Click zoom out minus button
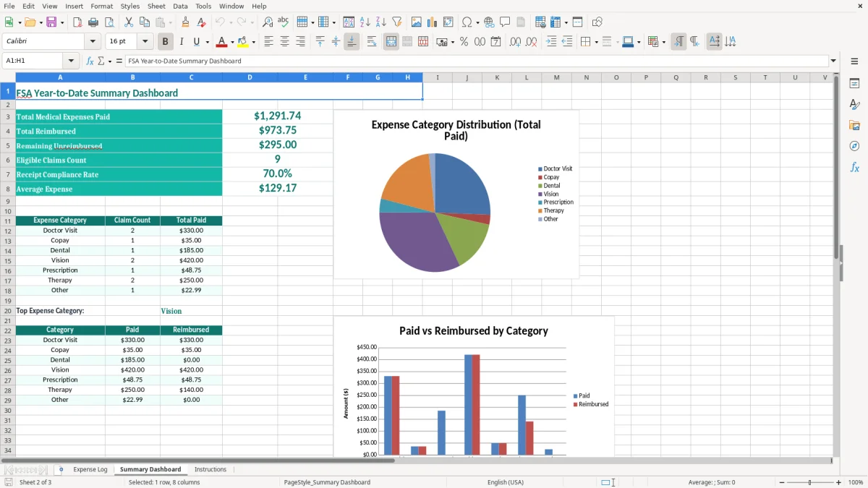Screen dimensions: 868x488 click(x=782, y=482)
